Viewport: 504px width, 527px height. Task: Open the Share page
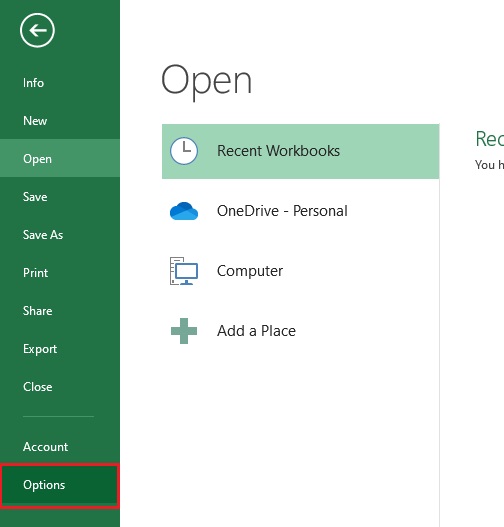pyautogui.click(x=60, y=311)
